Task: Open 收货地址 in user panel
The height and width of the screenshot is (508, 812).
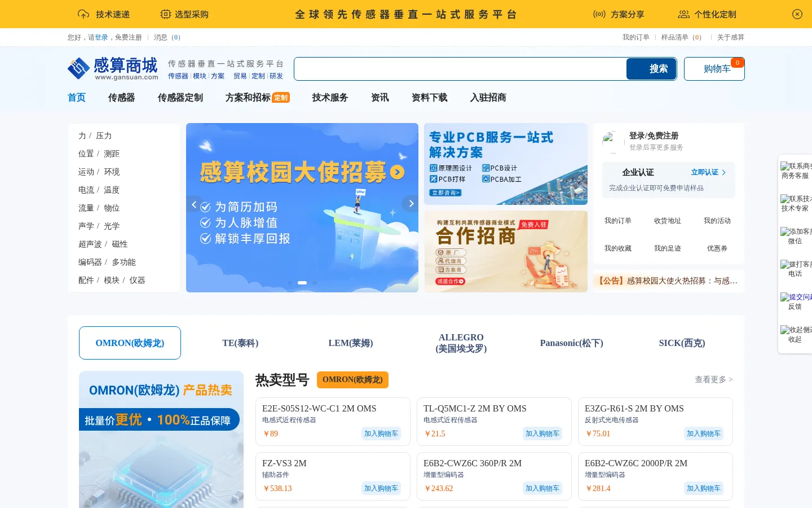Action: 668,221
